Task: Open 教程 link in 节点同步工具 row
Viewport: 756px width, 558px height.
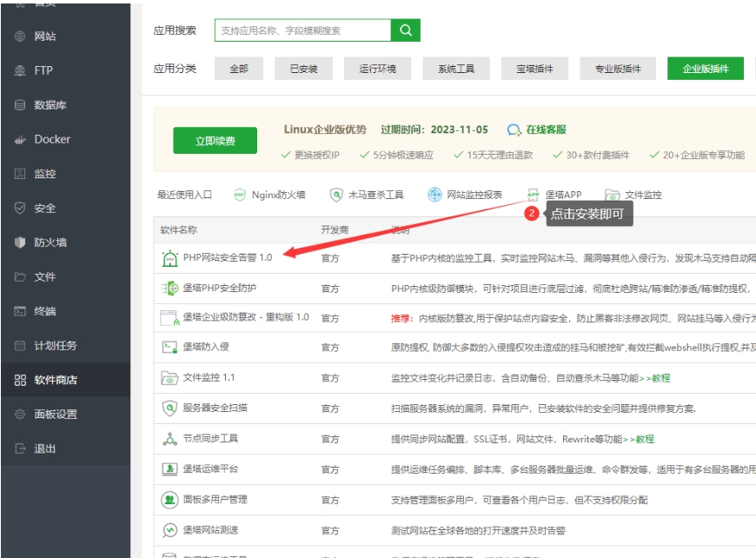Action: (x=645, y=439)
